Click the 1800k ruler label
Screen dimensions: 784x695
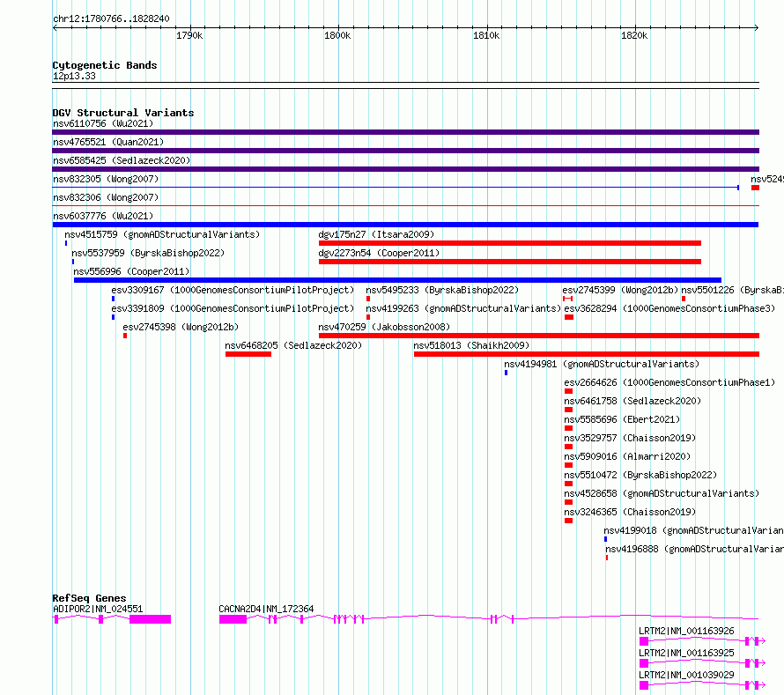[x=337, y=35]
